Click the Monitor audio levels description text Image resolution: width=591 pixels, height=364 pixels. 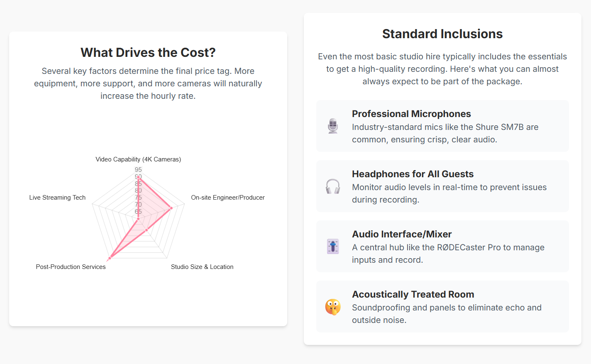pyautogui.click(x=449, y=193)
